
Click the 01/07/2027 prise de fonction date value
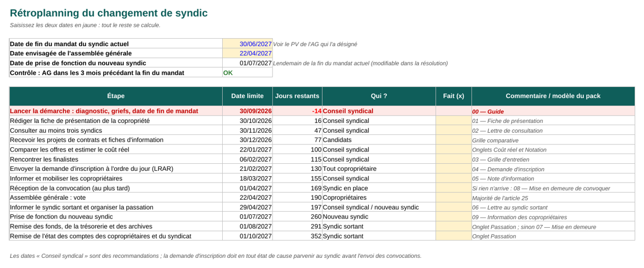point(247,63)
